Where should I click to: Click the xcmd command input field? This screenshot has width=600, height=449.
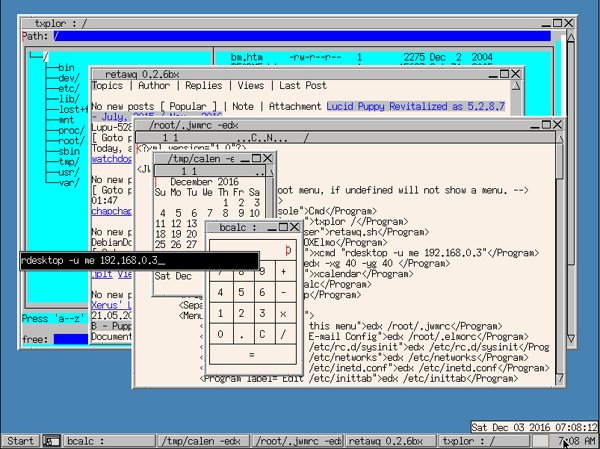click(x=140, y=261)
